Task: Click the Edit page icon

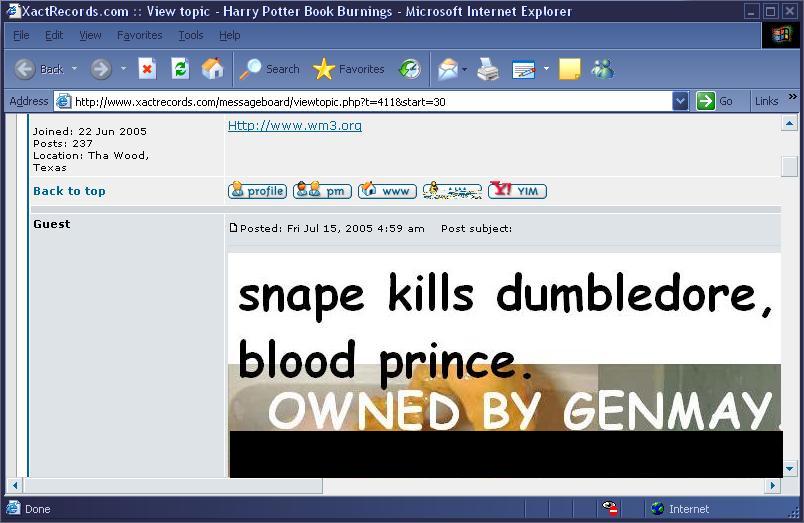Action: (524, 69)
